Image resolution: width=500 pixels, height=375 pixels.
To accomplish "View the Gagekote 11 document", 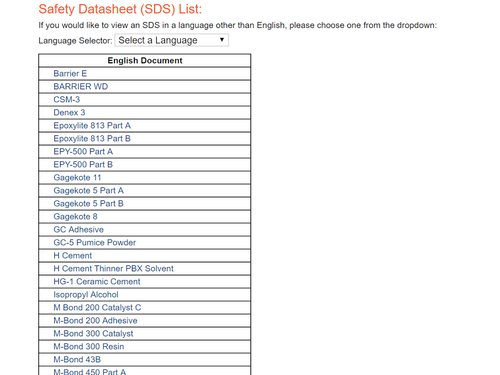I will pos(77,178).
